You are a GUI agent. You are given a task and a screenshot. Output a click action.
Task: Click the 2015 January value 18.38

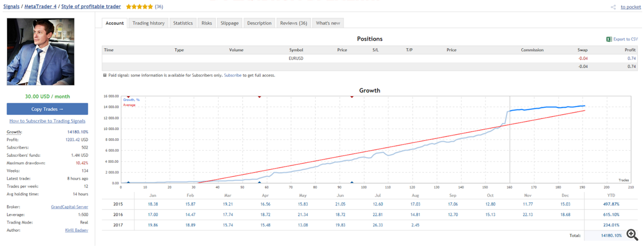(152, 204)
